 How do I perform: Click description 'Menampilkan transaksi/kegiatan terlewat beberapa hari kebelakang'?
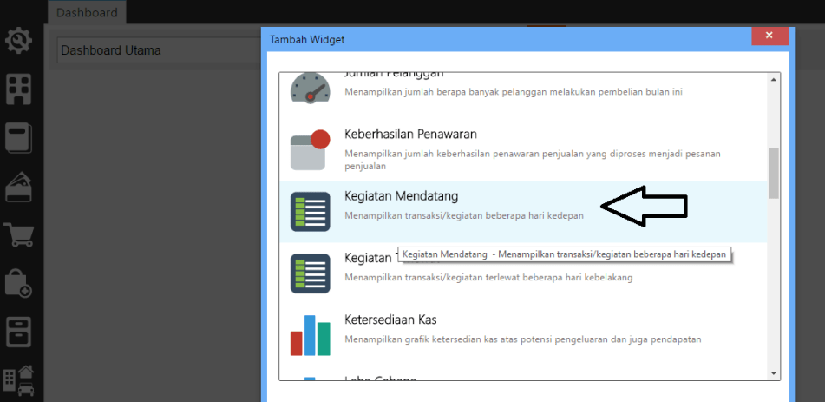point(488,277)
